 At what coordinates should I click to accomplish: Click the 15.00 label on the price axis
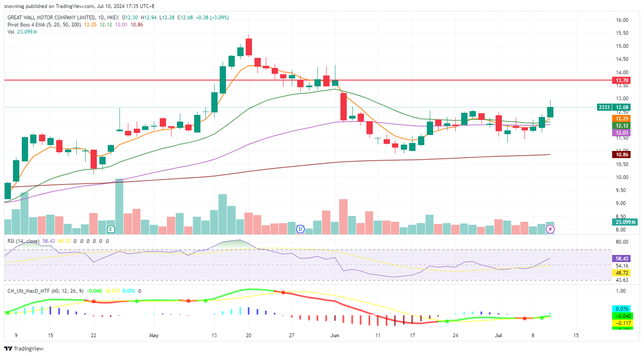[x=622, y=46]
